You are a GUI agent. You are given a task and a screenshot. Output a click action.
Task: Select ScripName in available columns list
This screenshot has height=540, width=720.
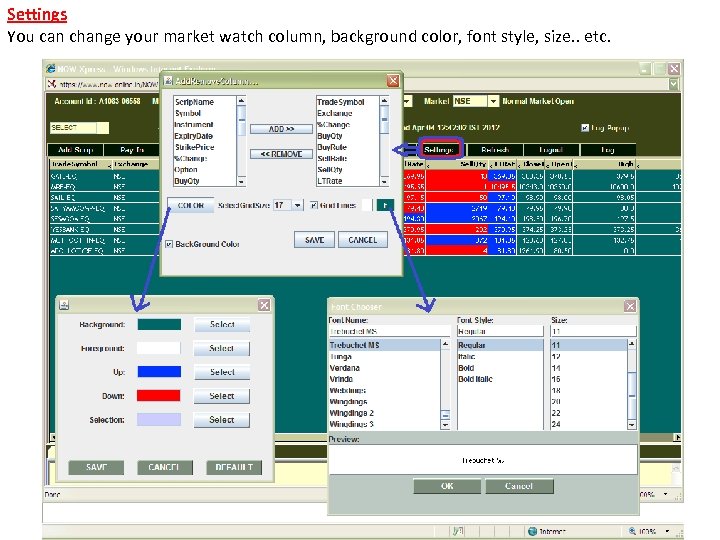194,102
